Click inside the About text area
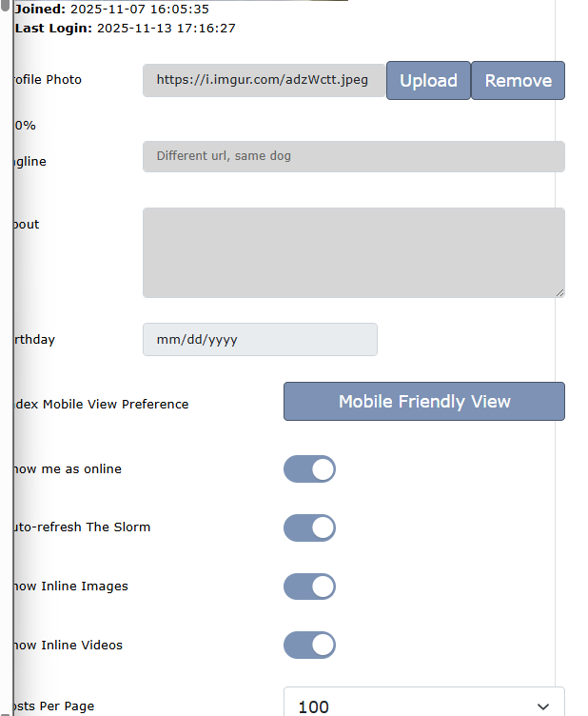The height and width of the screenshot is (716, 588). (x=353, y=252)
